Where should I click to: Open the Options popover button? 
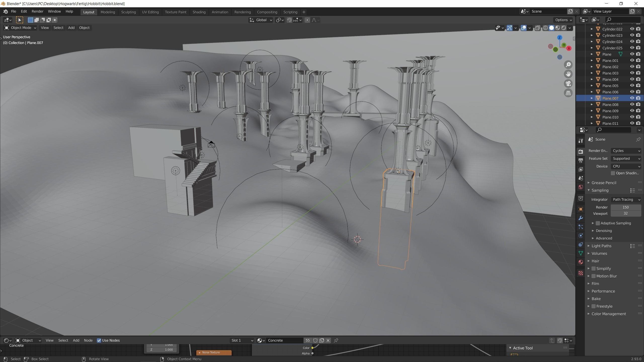tap(563, 20)
